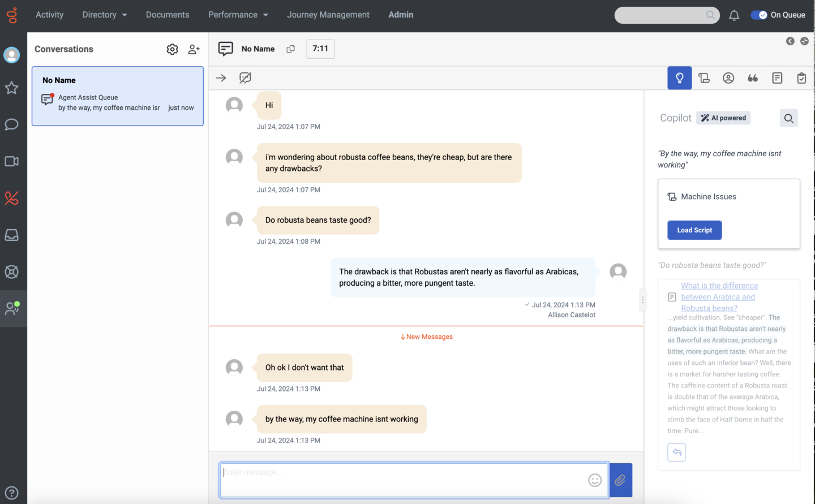815x504 pixels.
Task: Open the Copilot search icon
Action: coord(788,118)
